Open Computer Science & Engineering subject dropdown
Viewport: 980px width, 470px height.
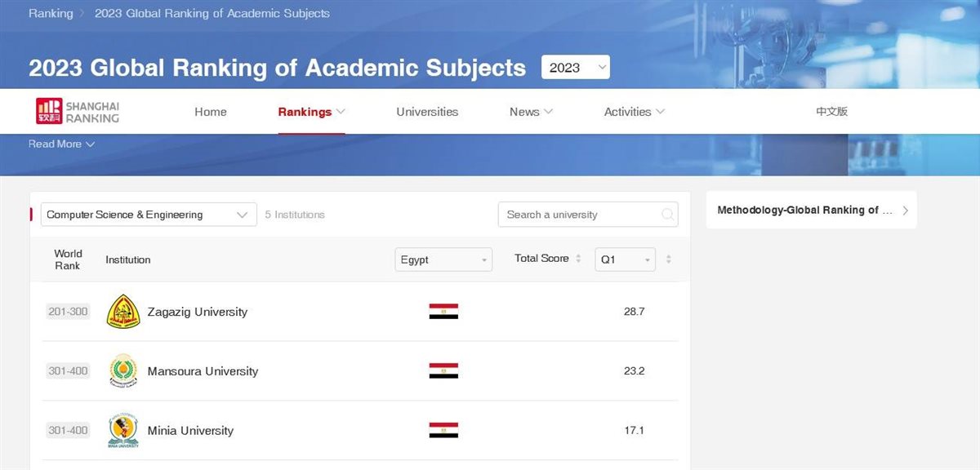(148, 215)
